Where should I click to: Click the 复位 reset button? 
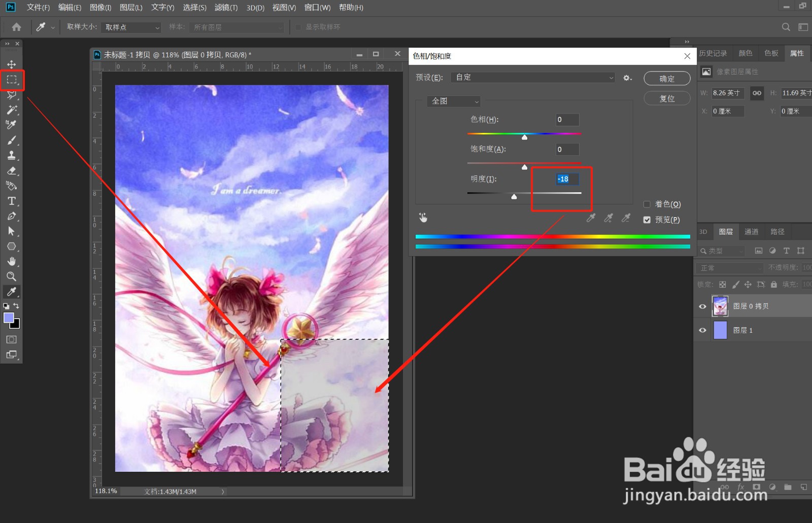coord(667,98)
